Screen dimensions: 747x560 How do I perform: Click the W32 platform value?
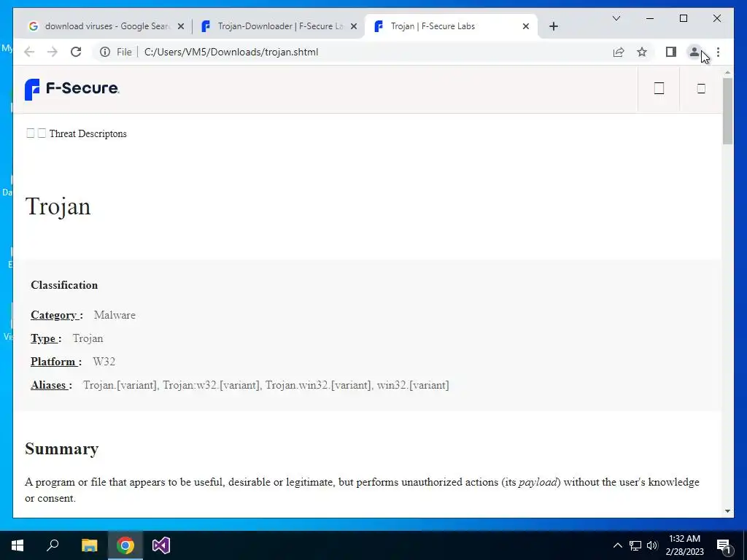104,362
